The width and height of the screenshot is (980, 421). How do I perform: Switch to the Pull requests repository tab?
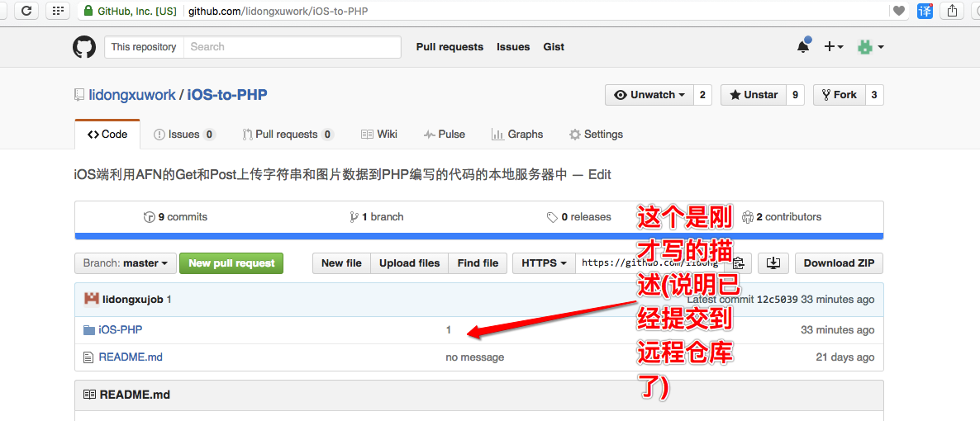tap(288, 135)
